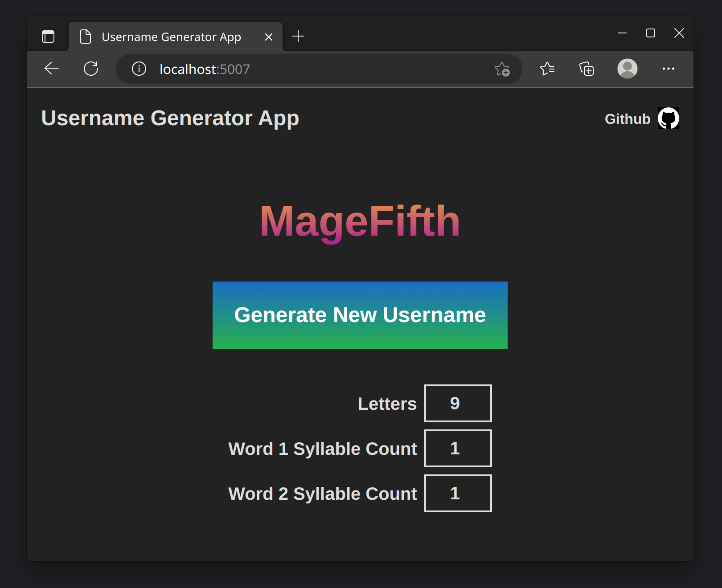Open the vertical tabs panel button
Image resolution: width=722 pixels, height=588 pixels.
point(48,37)
